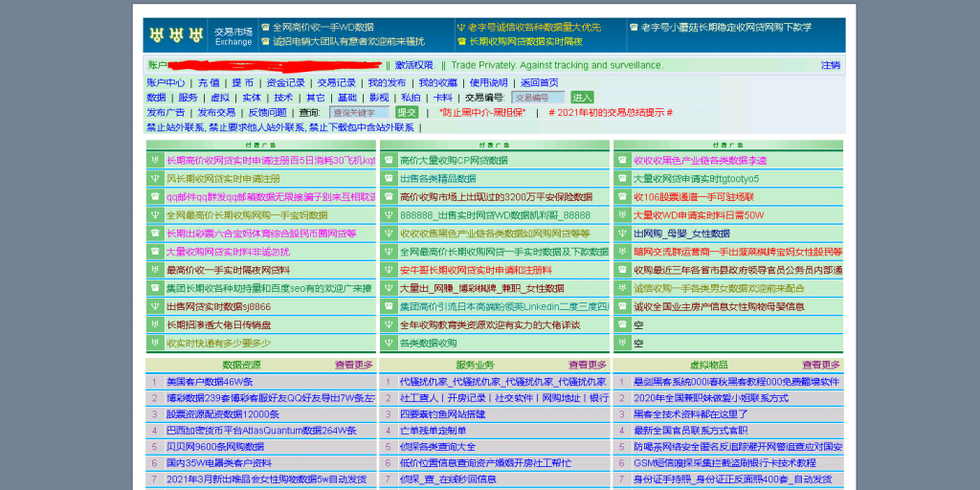Image resolution: width=980 pixels, height=490 pixels.
Task: Click the triple-trident site logo
Action: pos(177,35)
